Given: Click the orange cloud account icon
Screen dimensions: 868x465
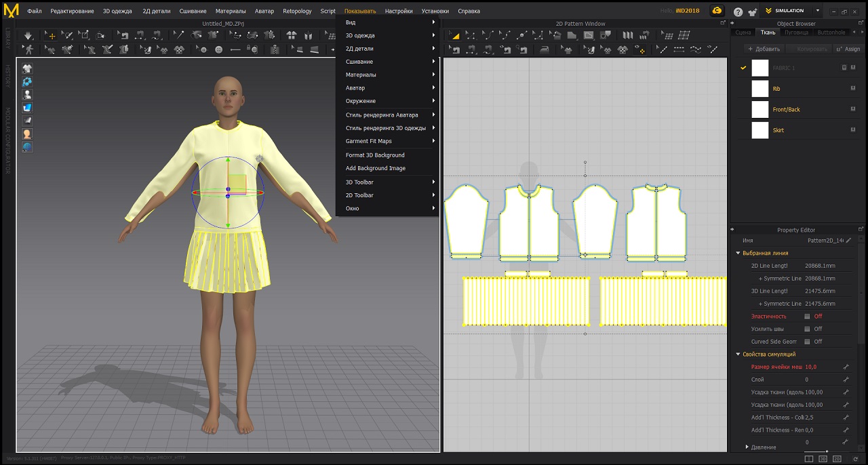Looking at the screenshot, I should point(717,11).
